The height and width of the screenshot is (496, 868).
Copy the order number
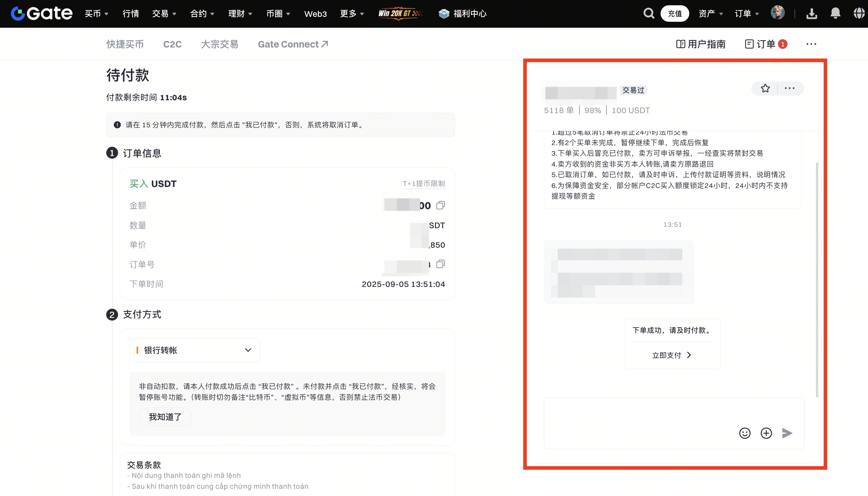(x=441, y=264)
